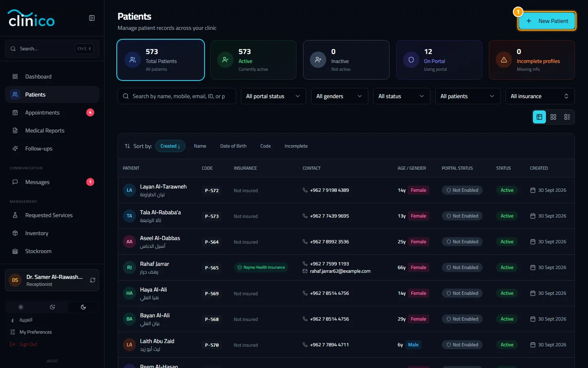Sort by Date of Birth
This screenshot has width=588, height=368.
click(233, 146)
